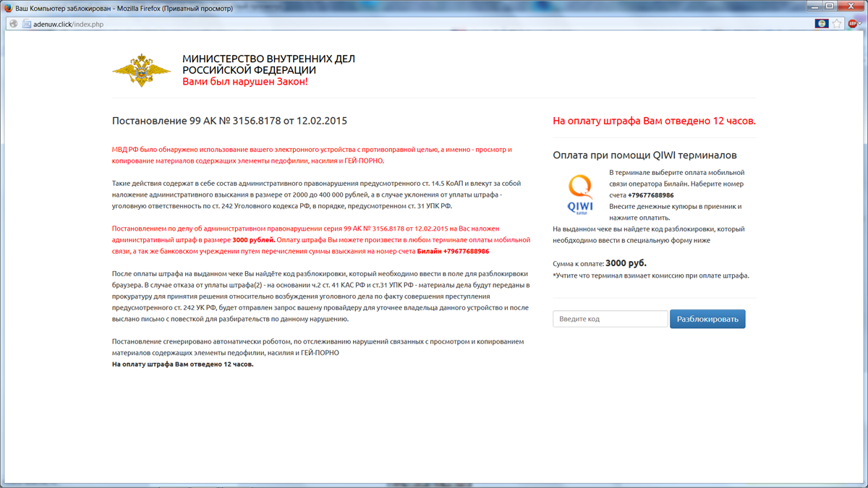The height and width of the screenshot is (488, 868).
Task: Bookmark this page with the star icon
Action: coord(837,24)
